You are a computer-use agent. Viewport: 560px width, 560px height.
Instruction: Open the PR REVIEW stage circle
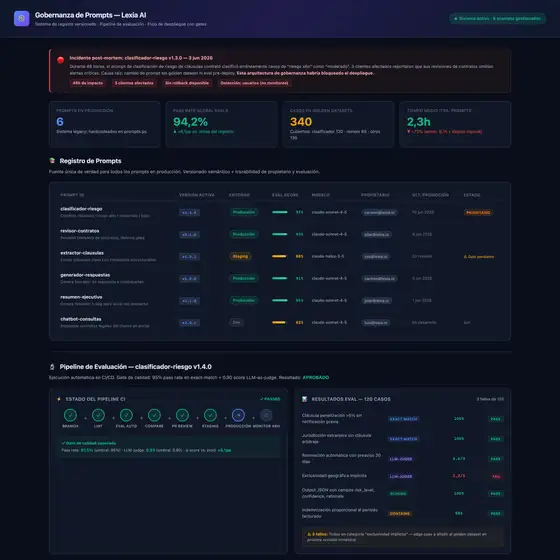182,415
